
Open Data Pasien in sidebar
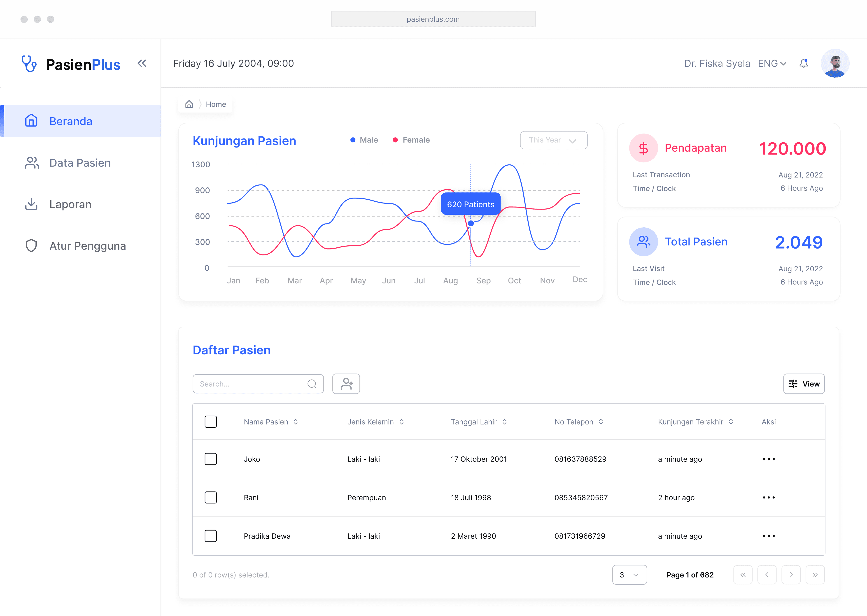80,163
